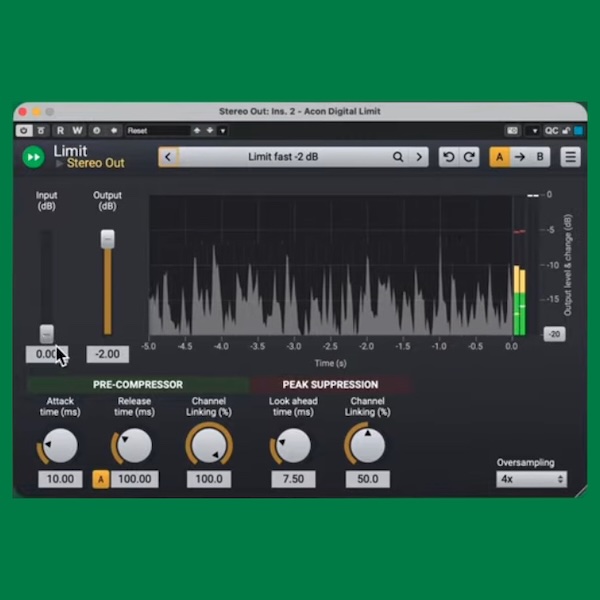Image resolution: width=600 pixels, height=600 pixels.
Task: Click the PRE-COMPRESSOR section header
Action: (138, 385)
